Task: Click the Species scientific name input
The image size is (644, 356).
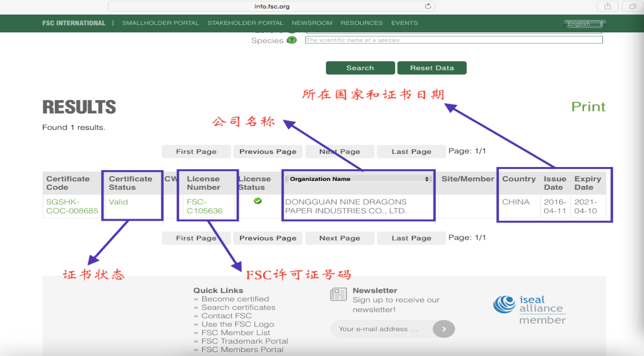Action: [x=454, y=40]
